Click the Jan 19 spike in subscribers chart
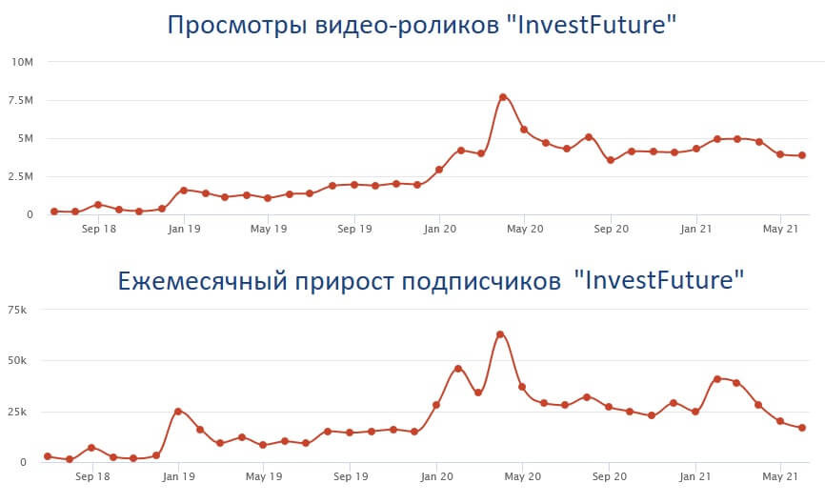 point(178,412)
